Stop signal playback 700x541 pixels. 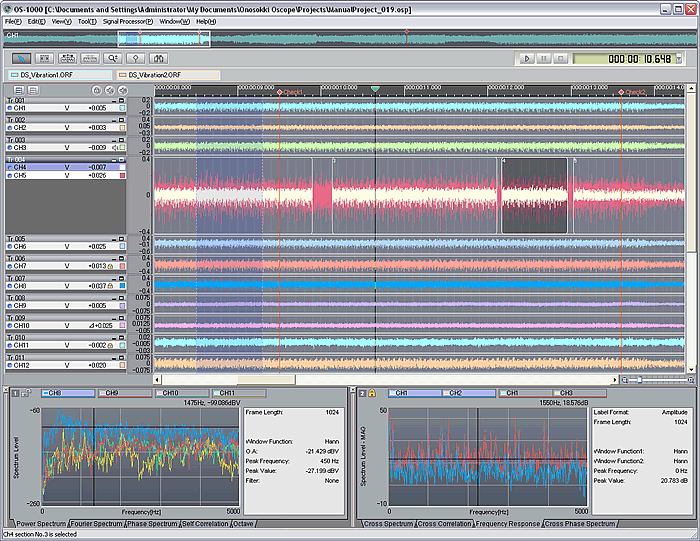(x=561, y=58)
